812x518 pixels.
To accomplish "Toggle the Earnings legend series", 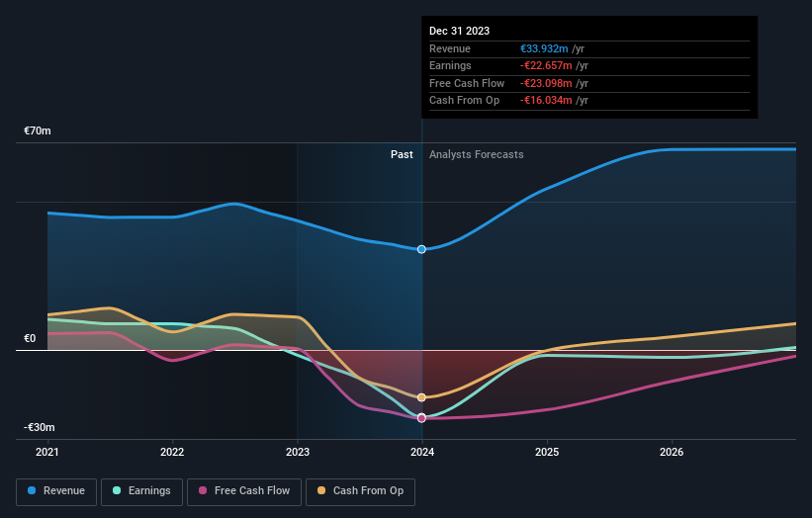I will 141,491.
